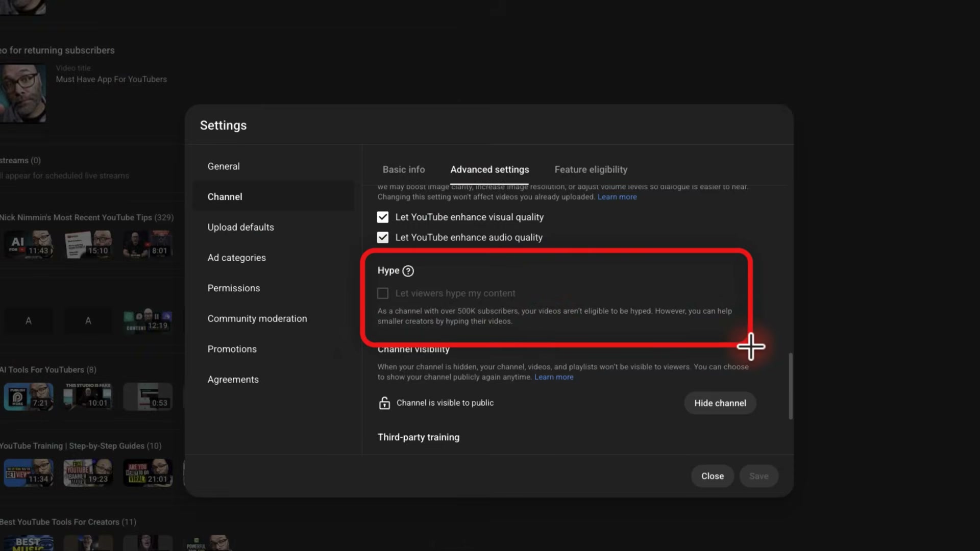Click the channel visibility lock icon

pyautogui.click(x=384, y=403)
